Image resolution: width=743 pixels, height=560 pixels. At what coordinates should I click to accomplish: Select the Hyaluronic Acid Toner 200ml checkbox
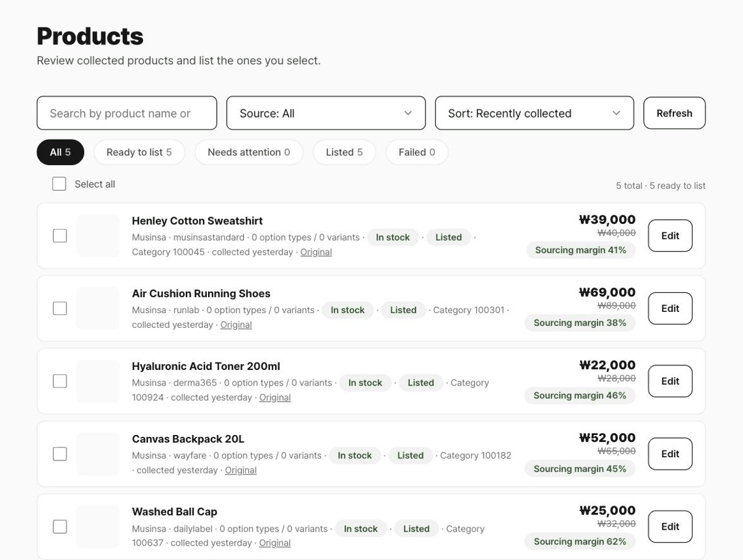pyautogui.click(x=59, y=381)
